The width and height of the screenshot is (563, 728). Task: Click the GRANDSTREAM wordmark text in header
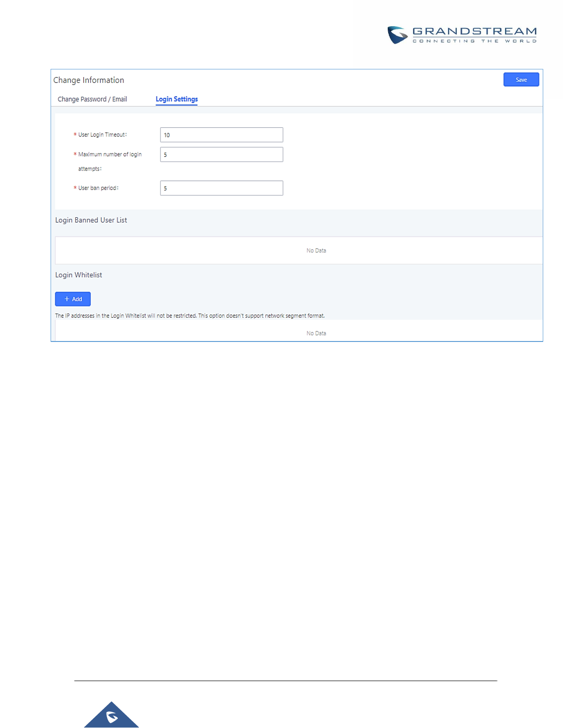(x=474, y=31)
